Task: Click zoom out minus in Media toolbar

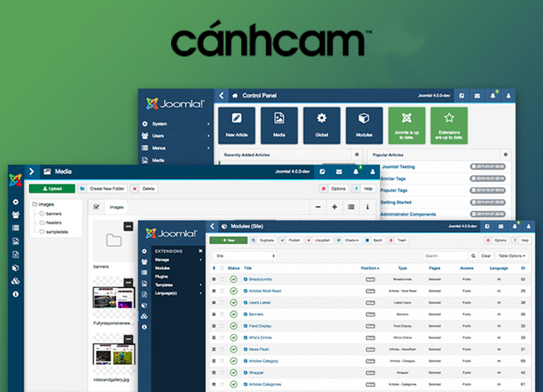Action: 318,207
